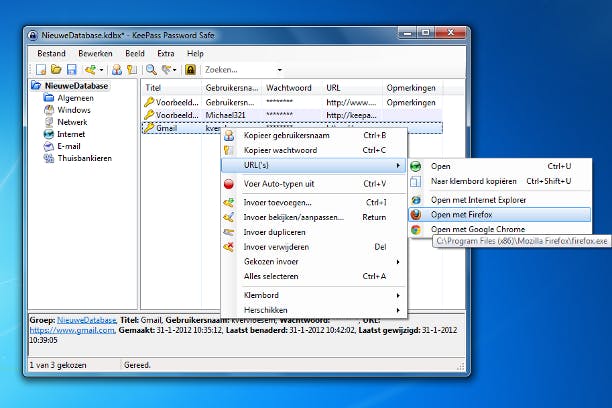Click the Invoer dupliceren icon
The height and width of the screenshot is (408, 612).
[229, 232]
